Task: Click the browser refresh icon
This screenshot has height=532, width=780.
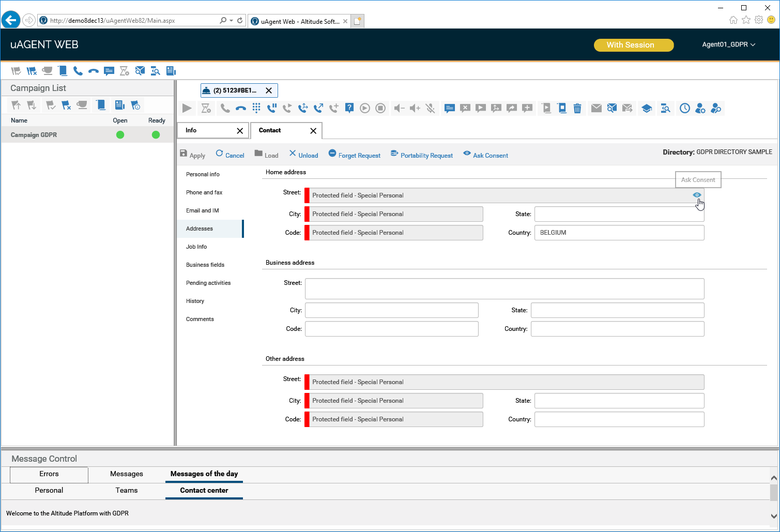Action: (x=240, y=21)
